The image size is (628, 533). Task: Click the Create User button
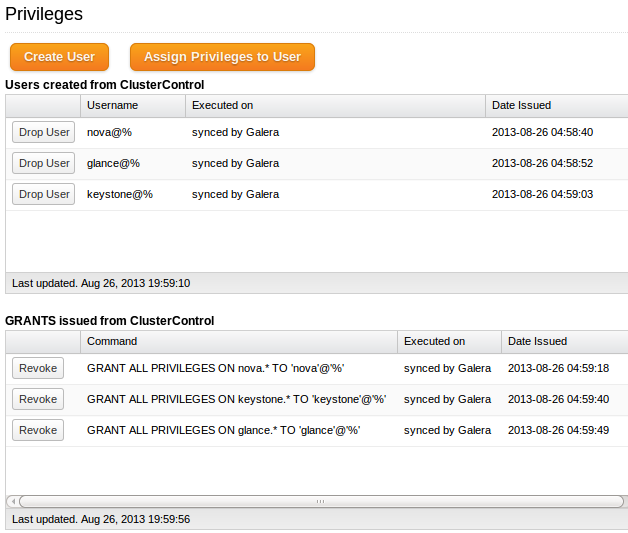point(59,57)
